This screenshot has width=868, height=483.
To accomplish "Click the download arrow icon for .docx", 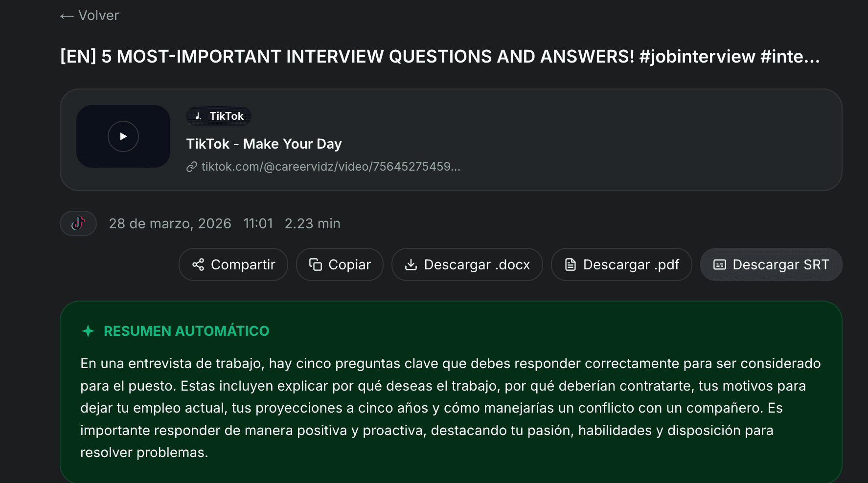I will [x=411, y=265].
